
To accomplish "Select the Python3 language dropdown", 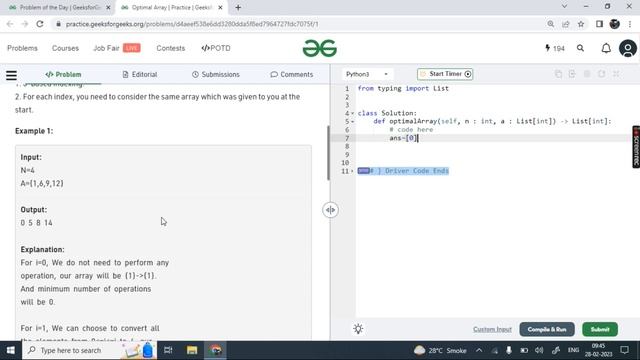I will (x=367, y=74).
